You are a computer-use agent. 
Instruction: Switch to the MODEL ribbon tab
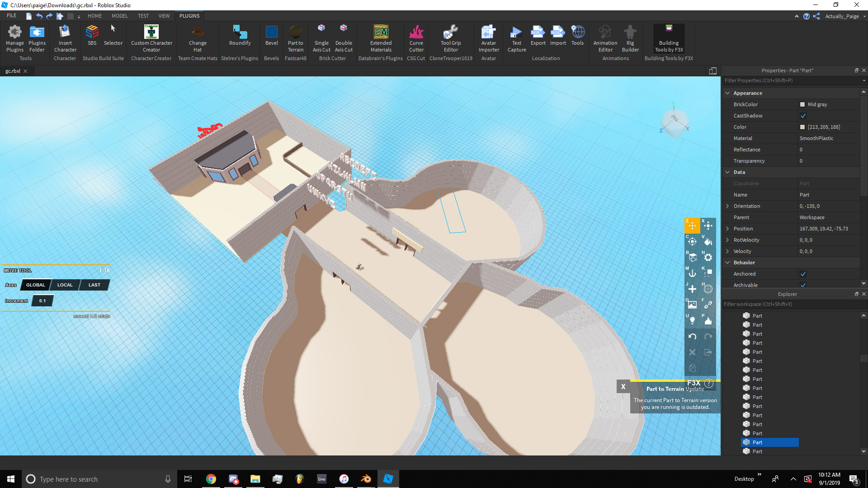pyautogui.click(x=119, y=16)
